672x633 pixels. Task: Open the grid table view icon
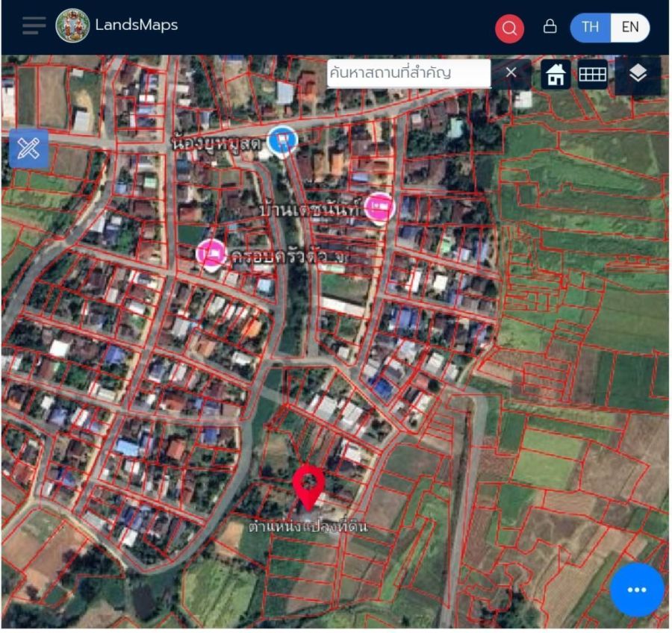(x=592, y=74)
